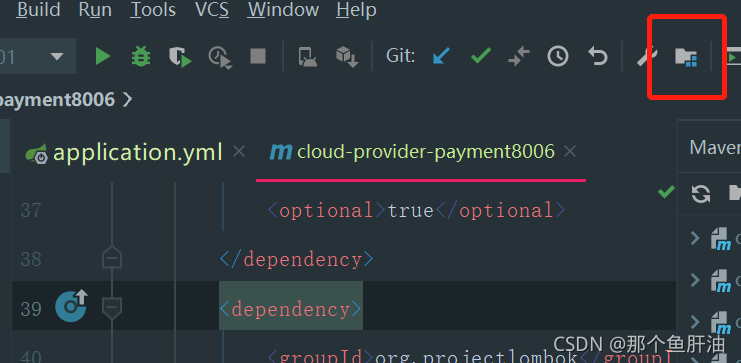Image resolution: width=741 pixels, height=363 pixels.
Task: Click the Debug bug icon
Action: (x=141, y=57)
